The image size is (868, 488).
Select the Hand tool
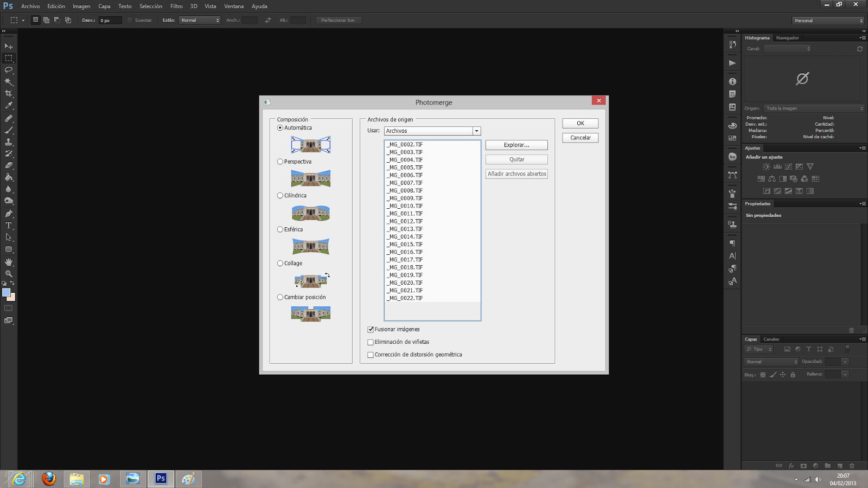9,262
